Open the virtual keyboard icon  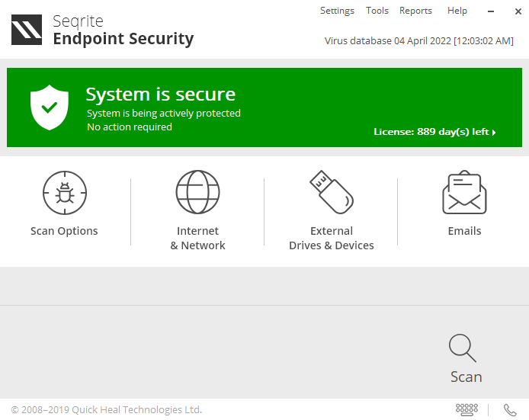pyautogui.click(x=466, y=409)
